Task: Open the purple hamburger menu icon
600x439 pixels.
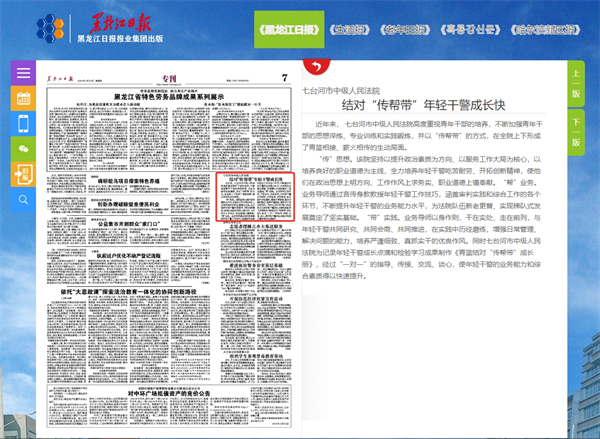Action: click(24, 73)
